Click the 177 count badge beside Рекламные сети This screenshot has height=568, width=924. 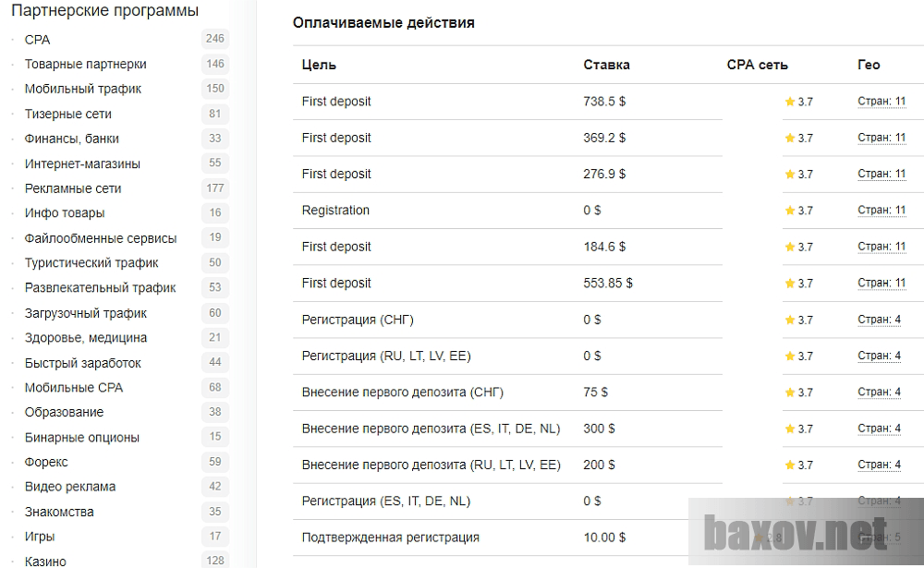[215, 188]
